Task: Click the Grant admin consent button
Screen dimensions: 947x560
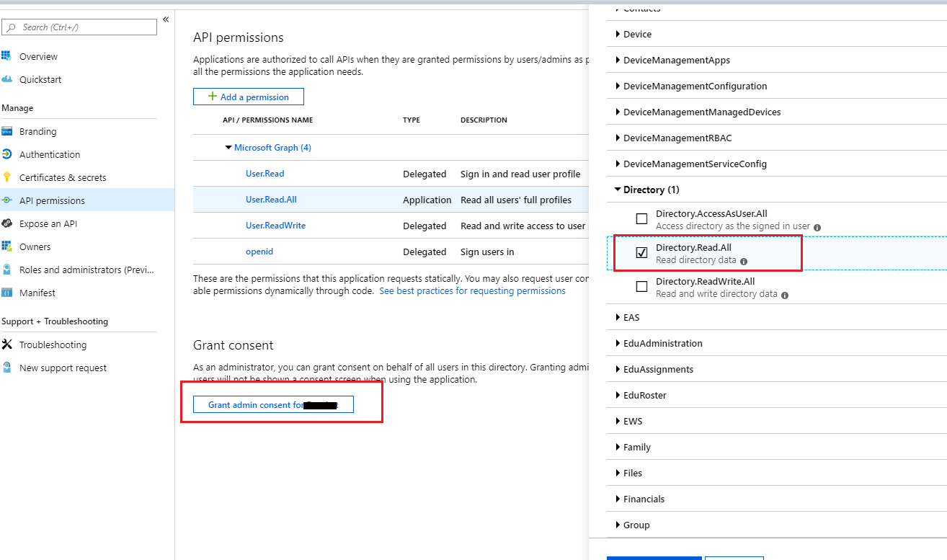Action: (274, 405)
